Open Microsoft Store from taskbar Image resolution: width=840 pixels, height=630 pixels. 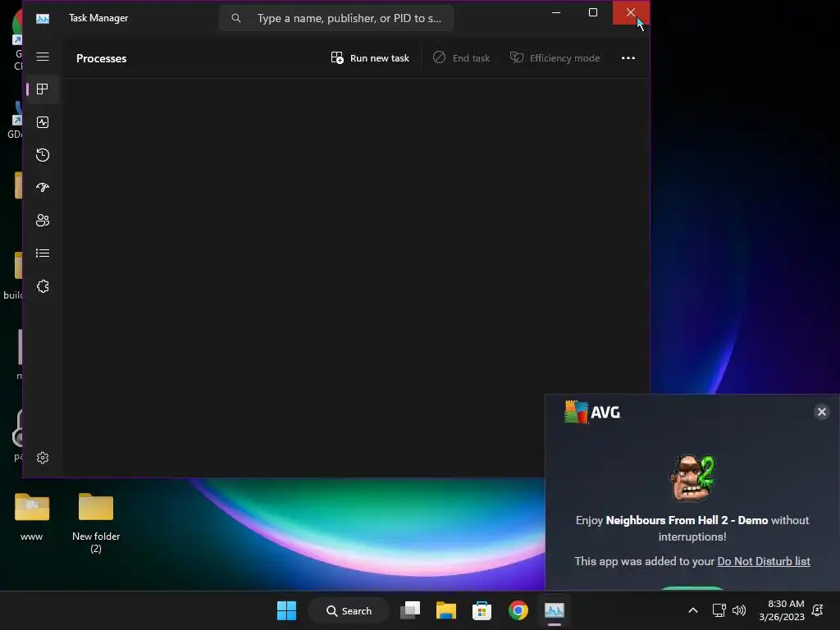pos(482,610)
